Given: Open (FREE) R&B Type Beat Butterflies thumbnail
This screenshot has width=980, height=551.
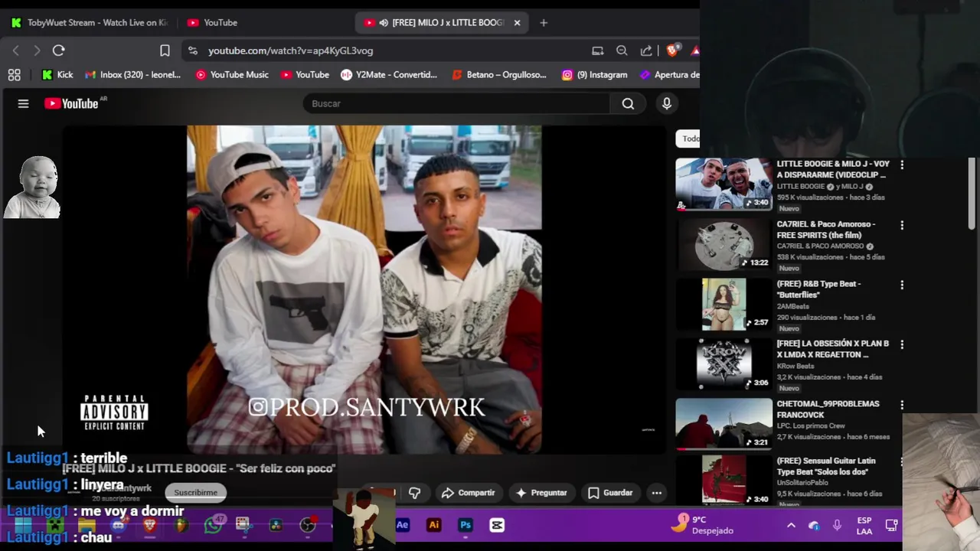Looking at the screenshot, I should [724, 304].
